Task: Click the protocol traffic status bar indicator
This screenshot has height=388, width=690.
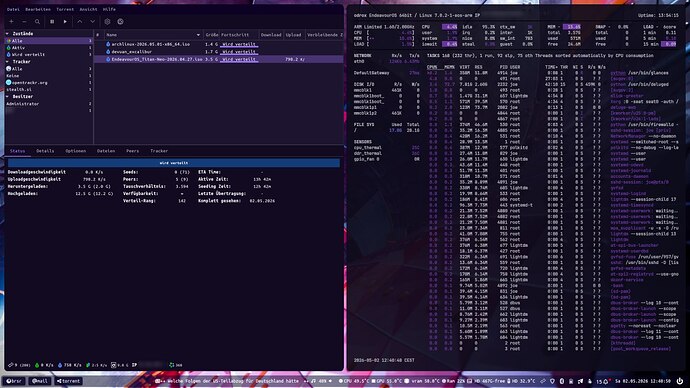Action: [x=96, y=365]
